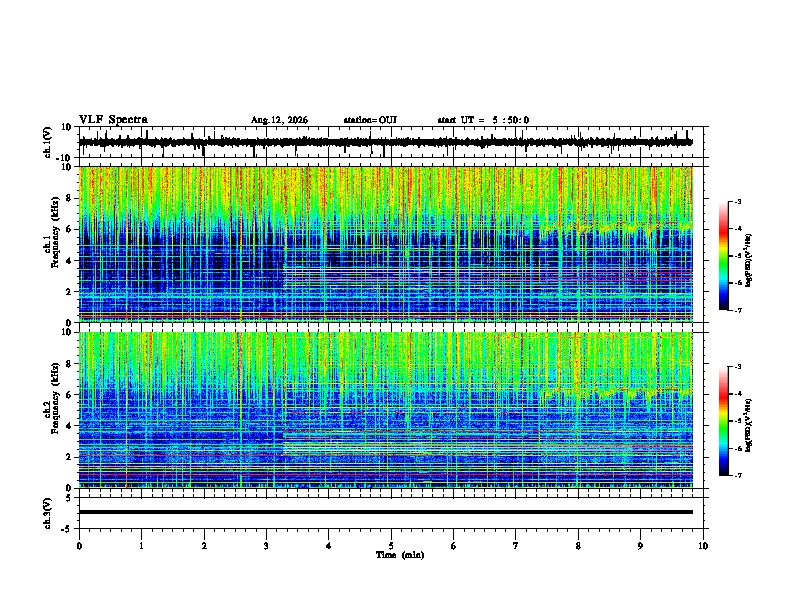Click the ch.1(V) waveform axis label

48,142
